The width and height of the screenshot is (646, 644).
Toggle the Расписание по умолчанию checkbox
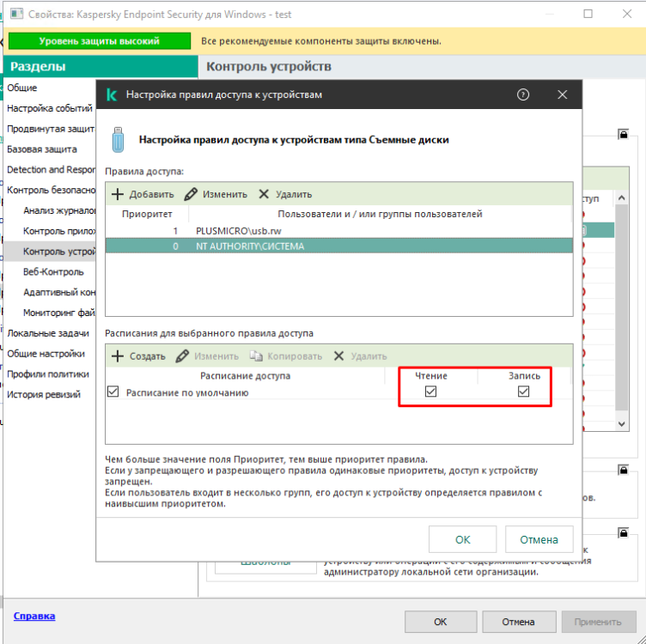click(x=113, y=392)
